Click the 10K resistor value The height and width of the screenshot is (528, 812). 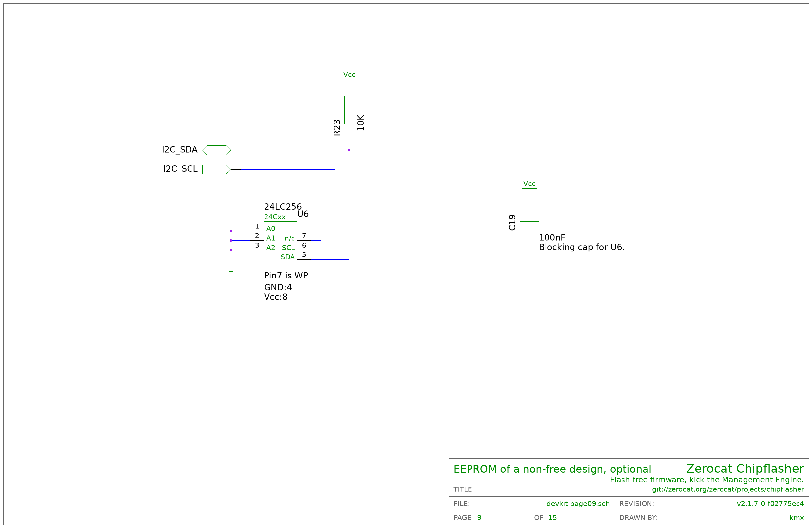[361, 122]
